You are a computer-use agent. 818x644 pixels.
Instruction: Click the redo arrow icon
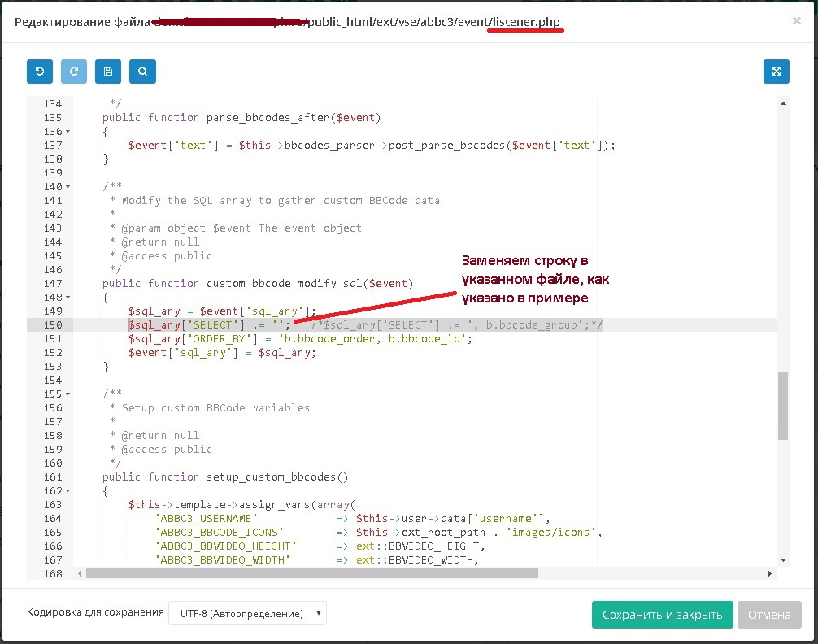[74, 72]
